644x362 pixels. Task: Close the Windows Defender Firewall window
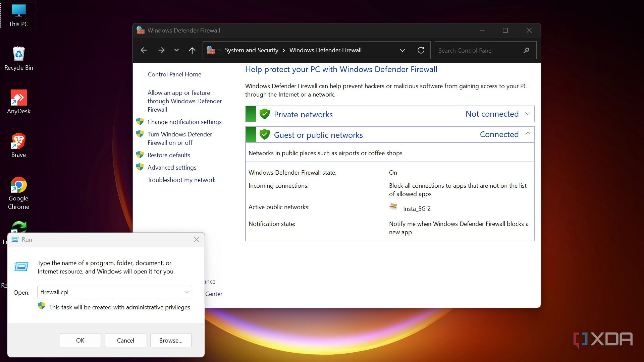tap(529, 31)
